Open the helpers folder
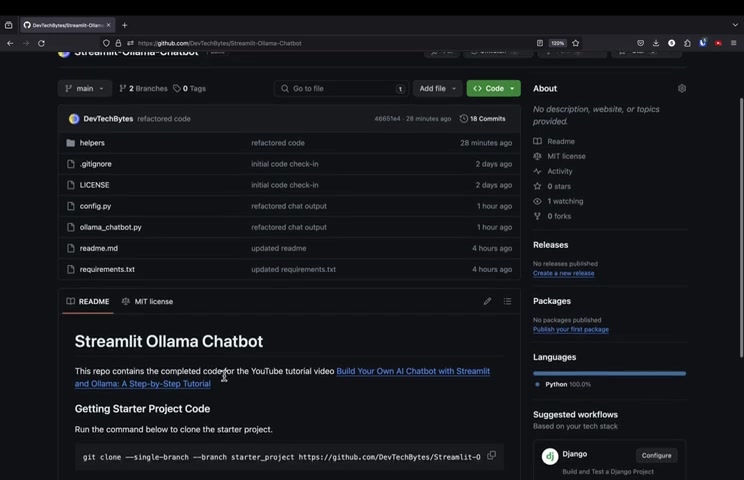The width and height of the screenshot is (744, 480). tap(92, 143)
